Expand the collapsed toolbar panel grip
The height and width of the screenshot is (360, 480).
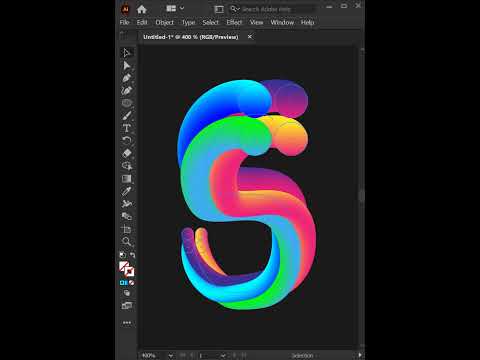123,34
